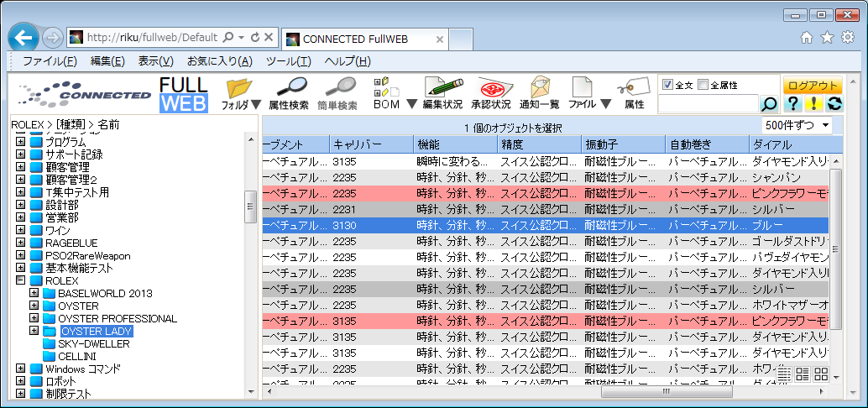
Task: Sort by 精度 column header
Action: point(540,144)
